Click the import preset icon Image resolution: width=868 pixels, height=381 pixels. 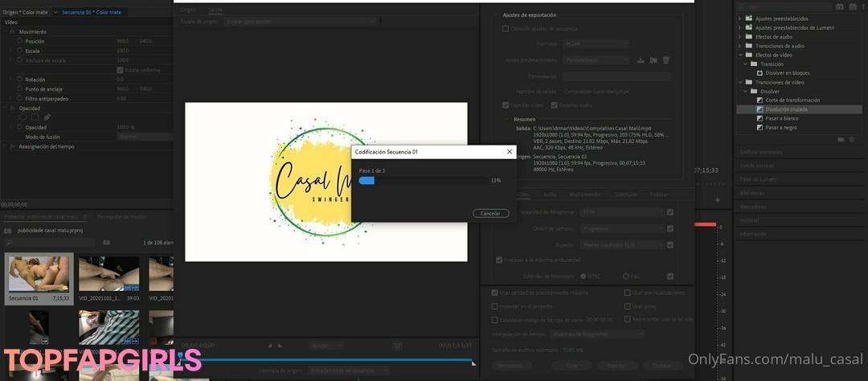pyautogui.click(x=653, y=59)
